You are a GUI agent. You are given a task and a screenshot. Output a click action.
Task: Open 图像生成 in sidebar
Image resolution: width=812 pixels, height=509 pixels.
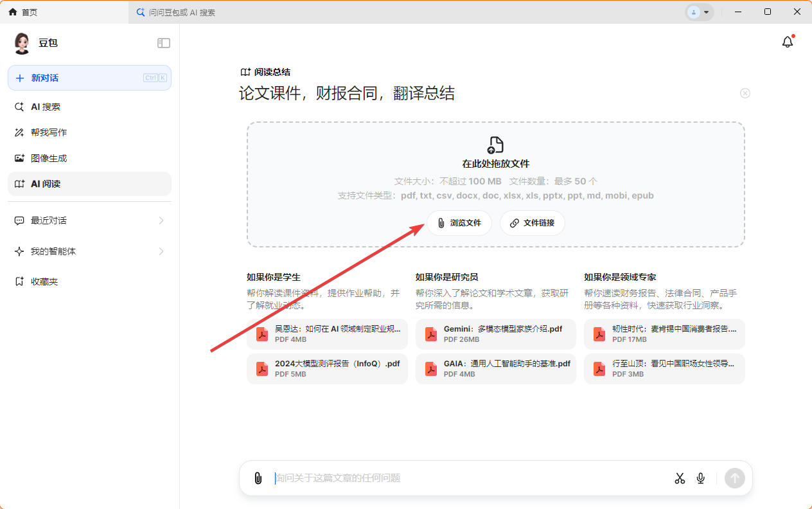tap(89, 158)
